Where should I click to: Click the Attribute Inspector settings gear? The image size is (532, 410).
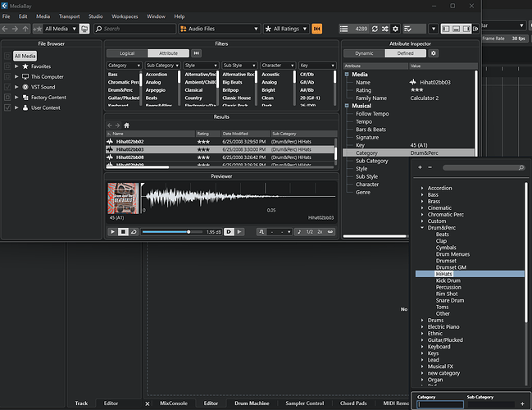click(x=434, y=53)
